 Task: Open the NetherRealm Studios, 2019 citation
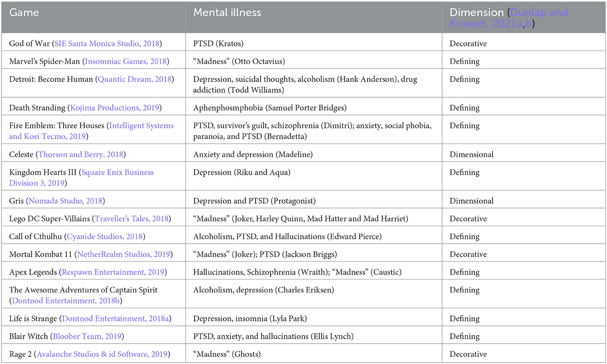point(123,254)
